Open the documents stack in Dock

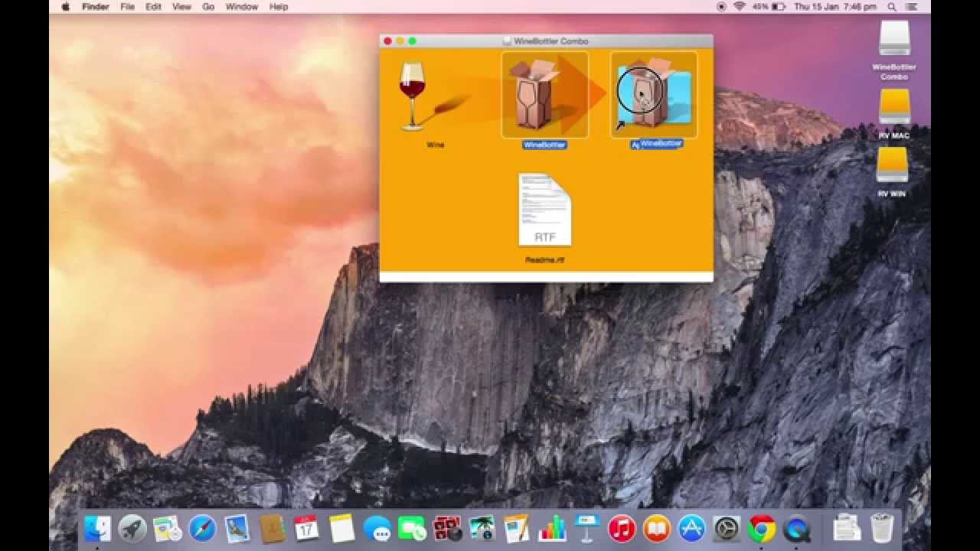[847, 529]
